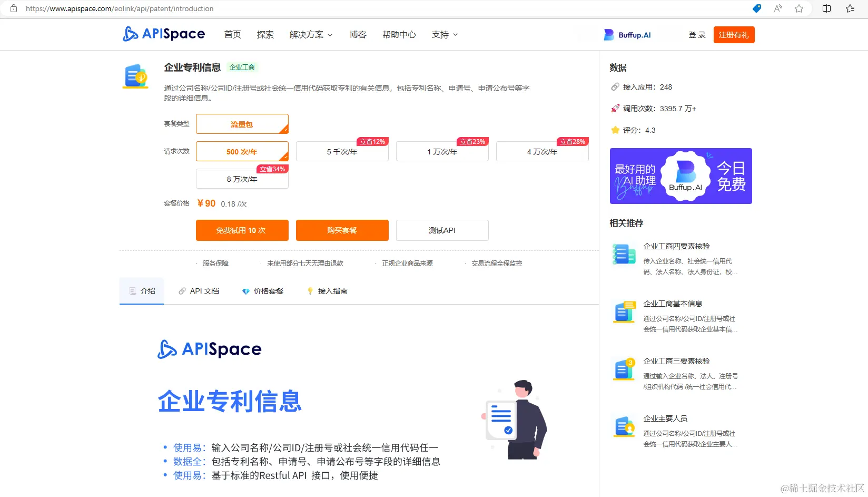Open the 博客 navigation item
The image size is (868, 497).
pos(358,35)
